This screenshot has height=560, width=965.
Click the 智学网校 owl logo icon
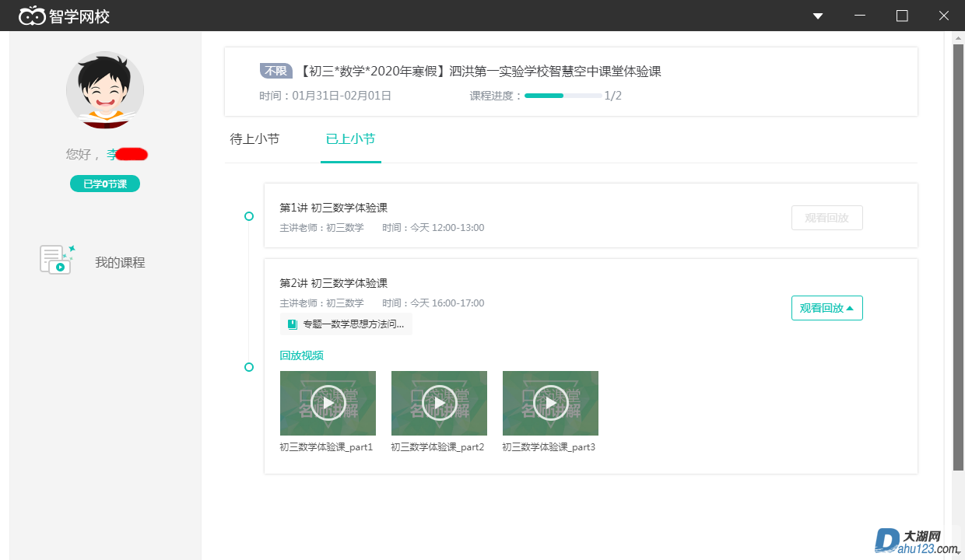coord(32,16)
